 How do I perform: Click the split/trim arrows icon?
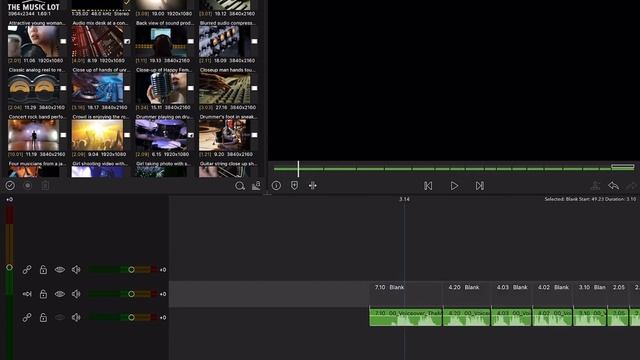click(x=313, y=186)
